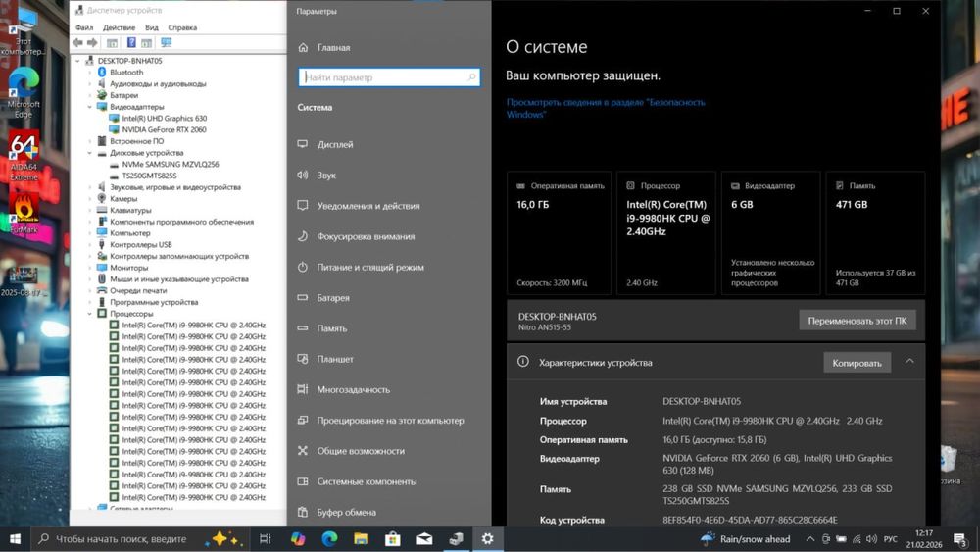
Task: Select Intel(R) UHD Graphics 630 device
Action: click(164, 119)
